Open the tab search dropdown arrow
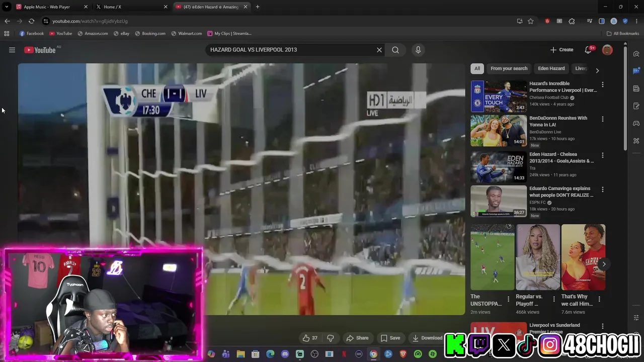 (7, 7)
